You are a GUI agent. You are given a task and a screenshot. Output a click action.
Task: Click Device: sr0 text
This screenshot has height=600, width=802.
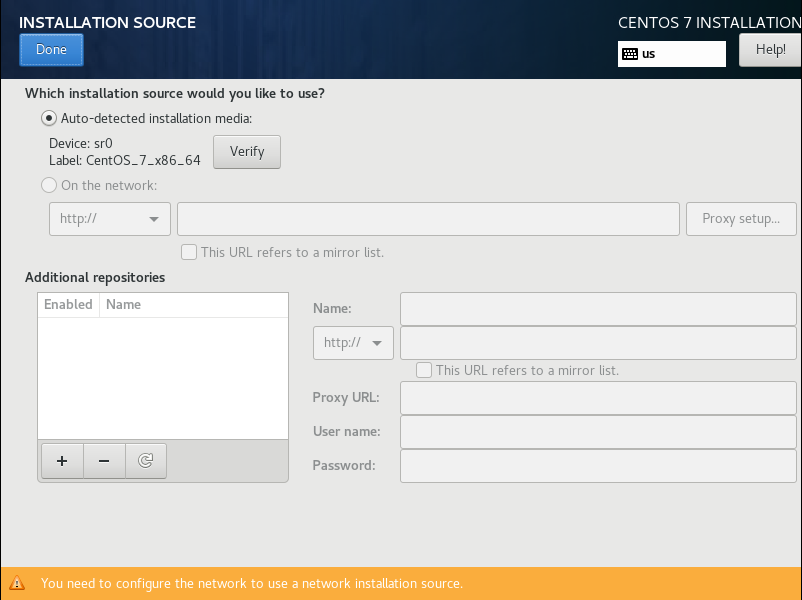(81, 143)
